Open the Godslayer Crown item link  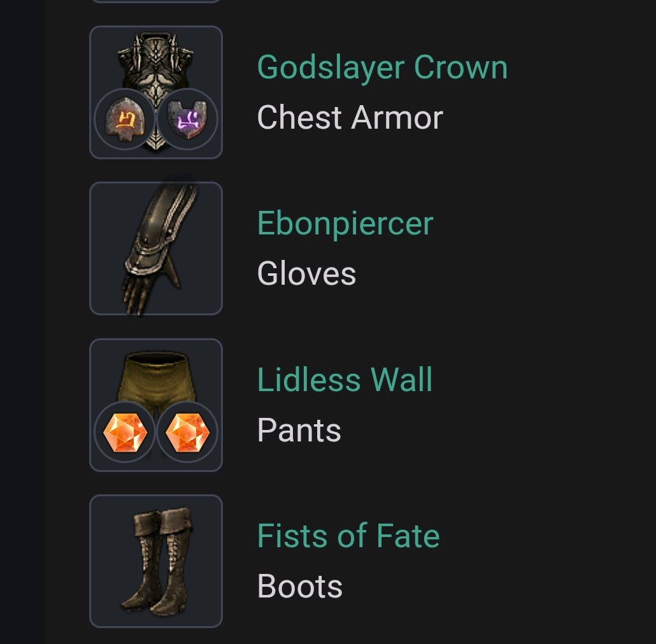382,68
